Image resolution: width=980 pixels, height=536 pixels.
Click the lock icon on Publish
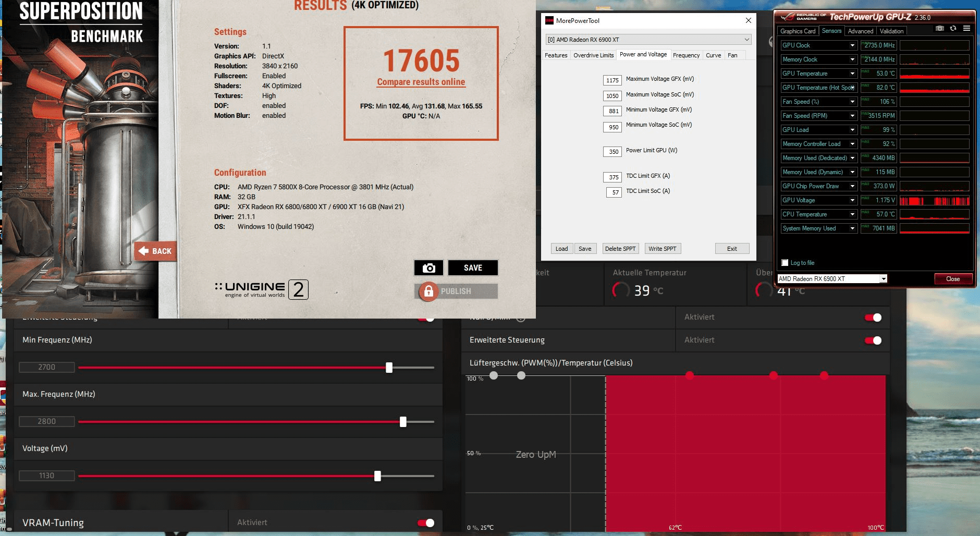pyautogui.click(x=428, y=291)
